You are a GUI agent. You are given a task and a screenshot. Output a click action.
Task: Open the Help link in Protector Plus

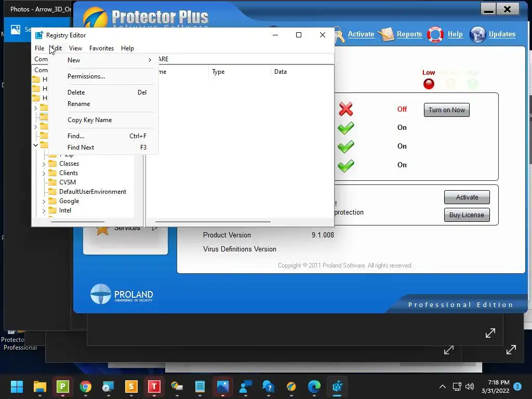[455, 34]
